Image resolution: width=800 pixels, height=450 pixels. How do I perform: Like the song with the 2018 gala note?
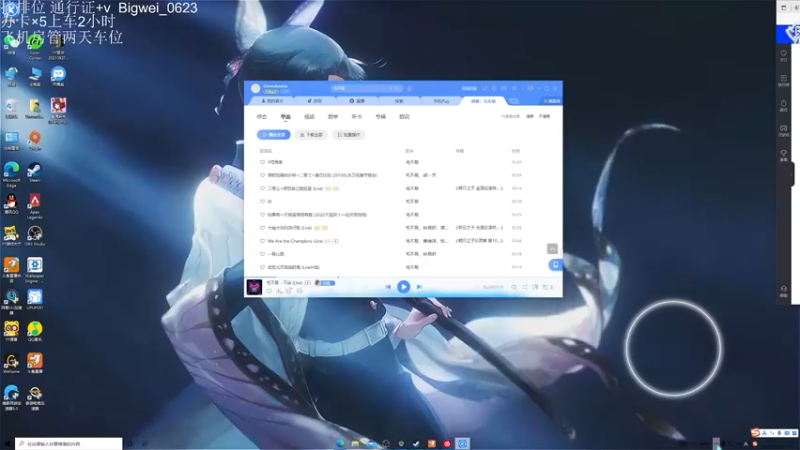[262, 175]
